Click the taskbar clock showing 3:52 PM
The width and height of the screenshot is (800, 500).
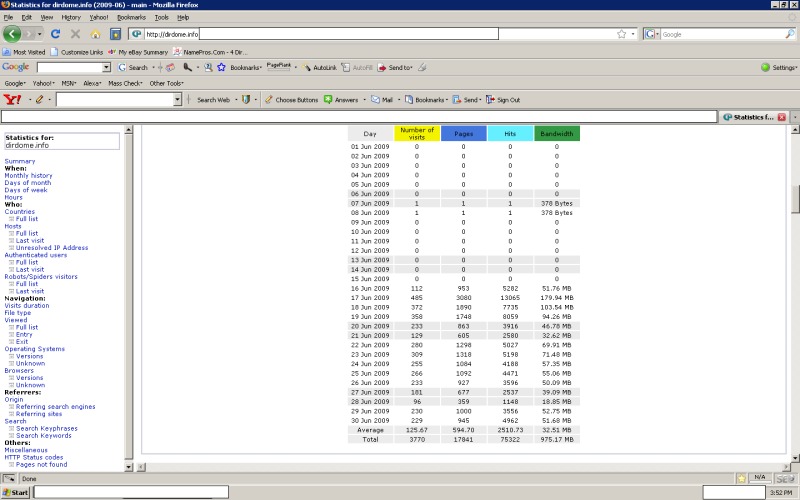click(x=781, y=492)
